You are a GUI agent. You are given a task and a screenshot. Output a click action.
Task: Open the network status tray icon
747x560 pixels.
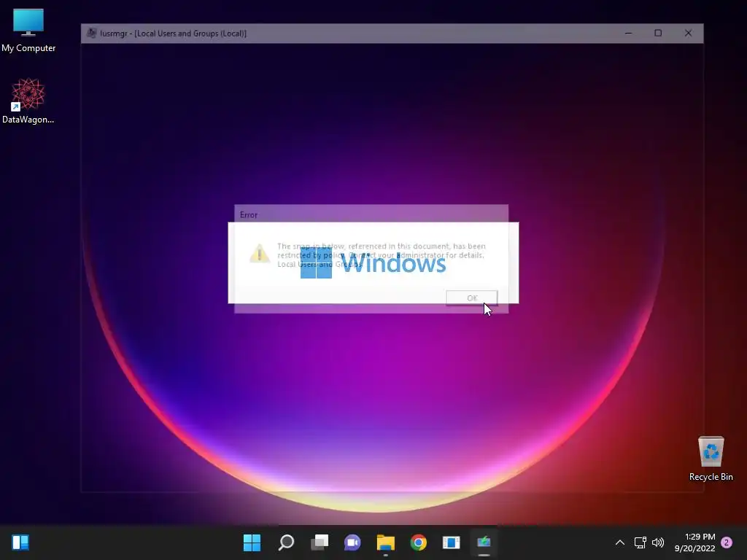click(x=640, y=542)
